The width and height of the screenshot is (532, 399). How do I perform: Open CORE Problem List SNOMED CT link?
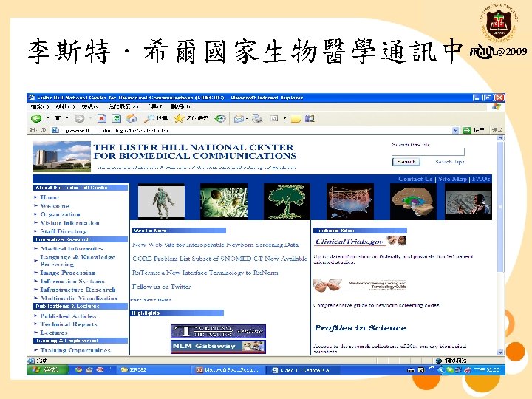pos(219,259)
